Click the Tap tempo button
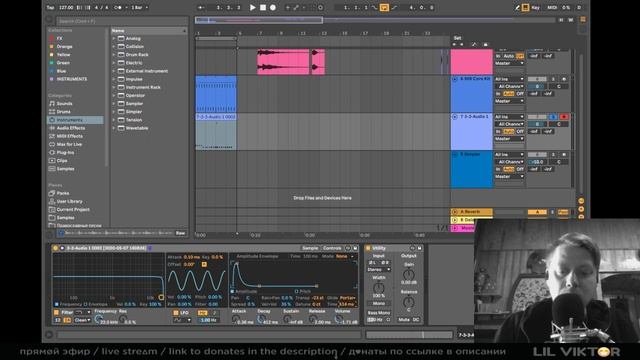This screenshot has width=640, height=360. pyautogui.click(x=50, y=7)
